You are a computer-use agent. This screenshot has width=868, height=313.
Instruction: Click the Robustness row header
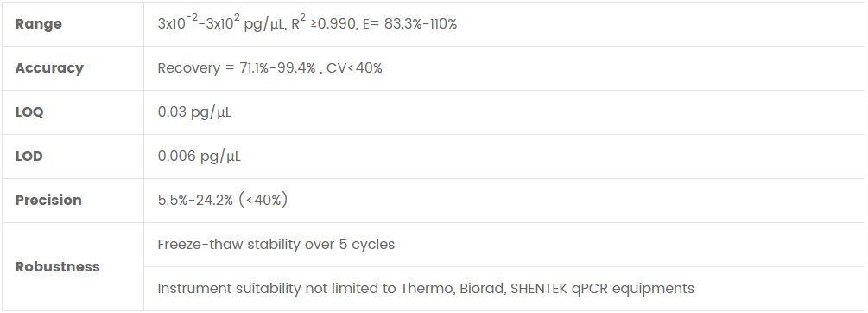pyautogui.click(x=58, y=266)
